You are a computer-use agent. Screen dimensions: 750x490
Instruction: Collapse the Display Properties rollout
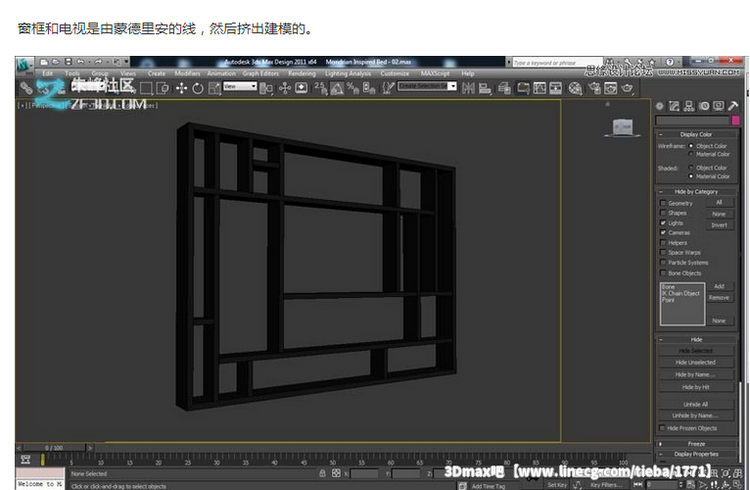(x=696, y=454)
